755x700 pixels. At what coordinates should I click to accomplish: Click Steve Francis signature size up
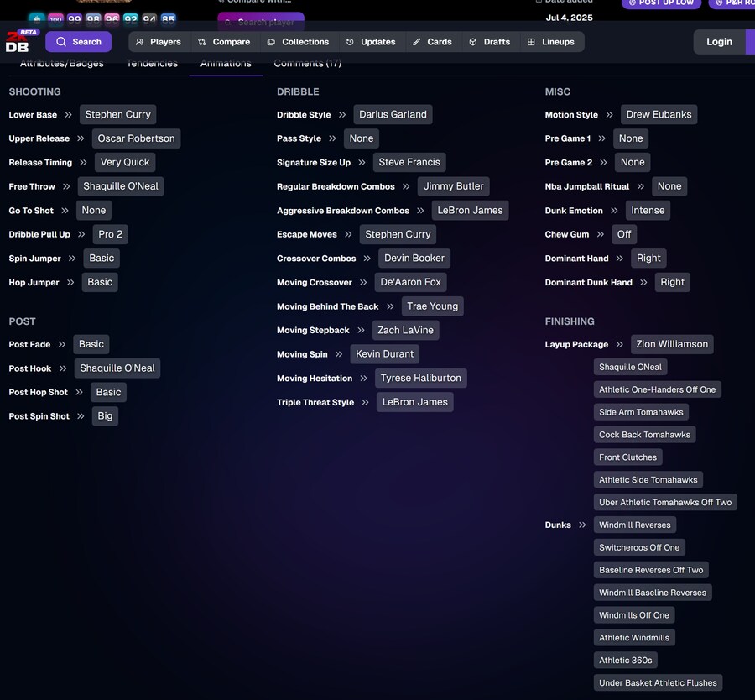coord(409,162)
